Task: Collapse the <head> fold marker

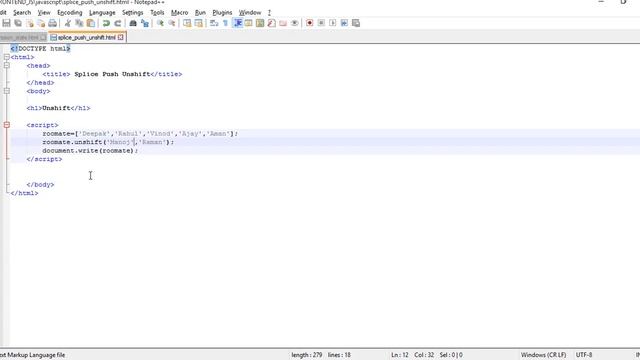Action: [x=7, y=66]
